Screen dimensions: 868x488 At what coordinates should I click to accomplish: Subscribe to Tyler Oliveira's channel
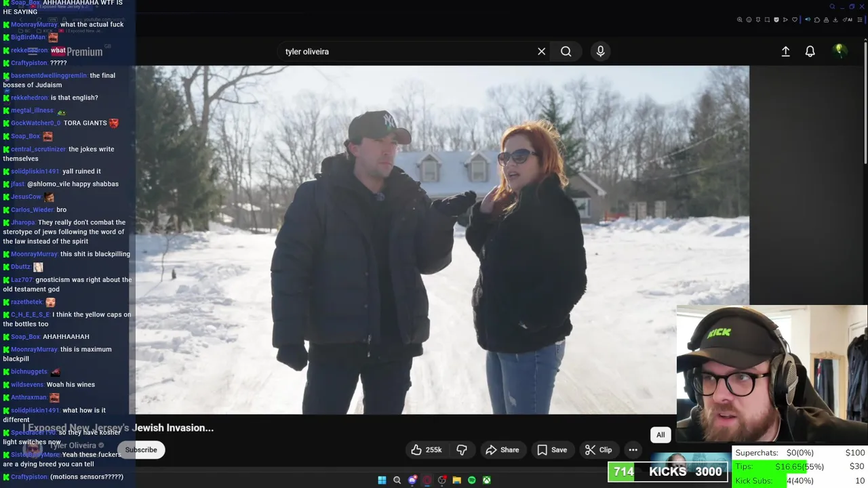(x=141, y=450)
